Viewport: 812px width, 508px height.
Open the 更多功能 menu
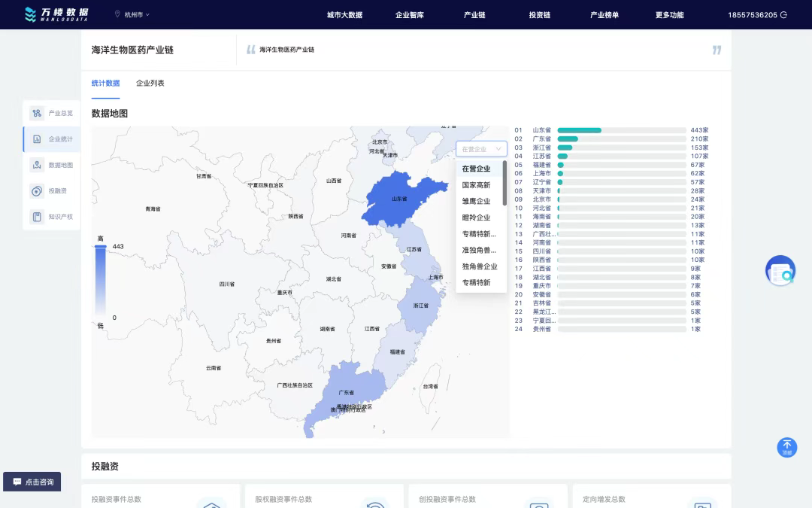[670, 14]
